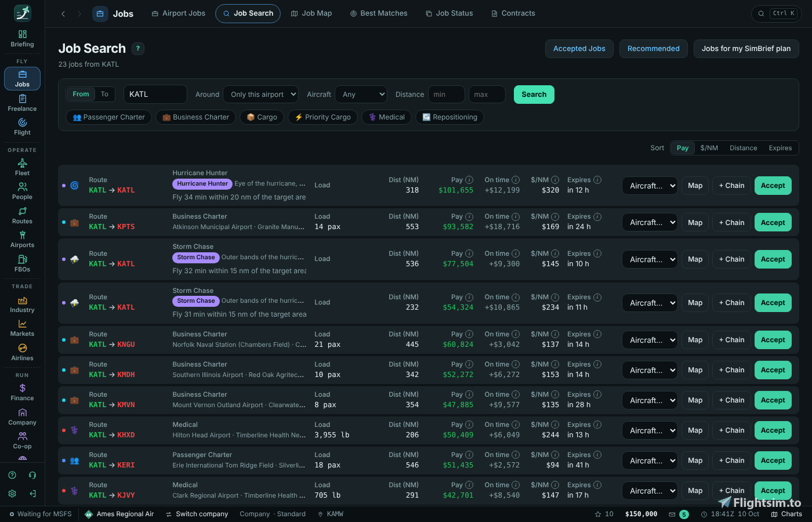Sort jobs by $/NM
812x522 pixels.
(709, 148)
